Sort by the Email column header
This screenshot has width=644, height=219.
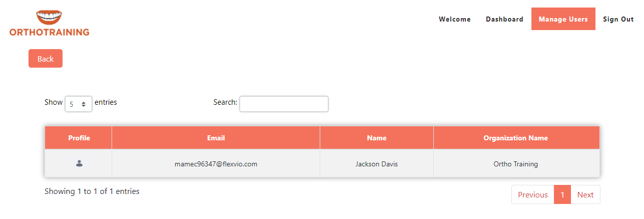(216, 138)
